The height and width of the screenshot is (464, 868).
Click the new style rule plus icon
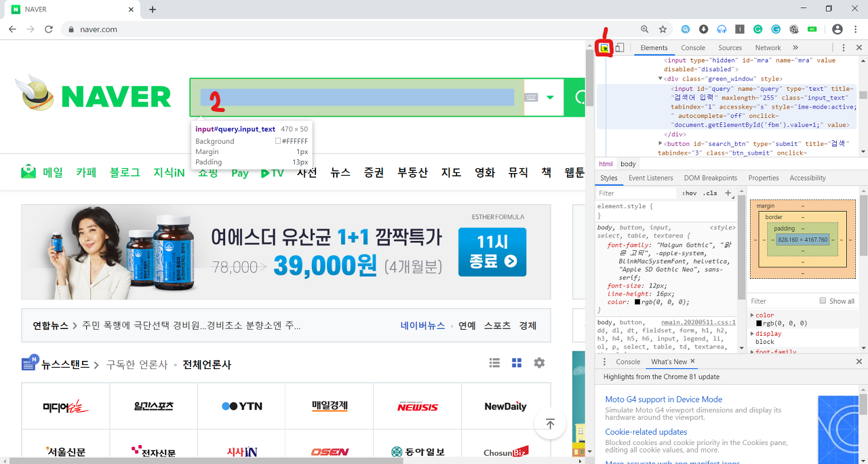(x=728, y=193)
